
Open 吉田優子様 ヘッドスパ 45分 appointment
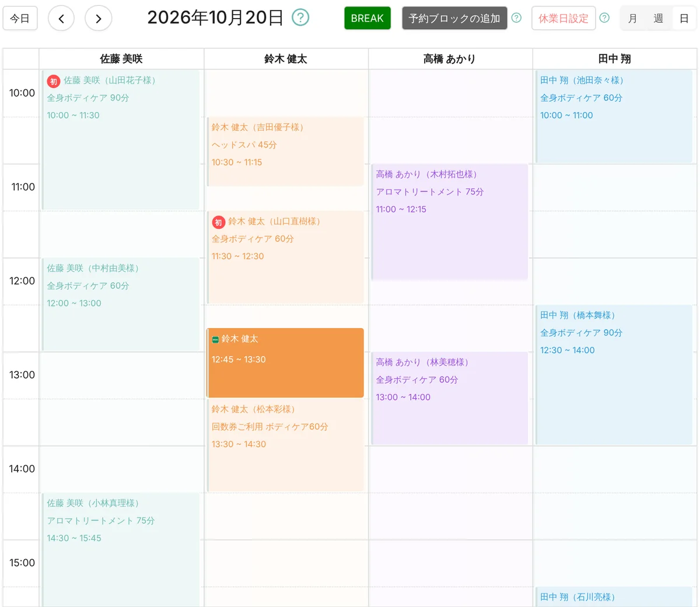pyautogui.click(x=285, y=152)
